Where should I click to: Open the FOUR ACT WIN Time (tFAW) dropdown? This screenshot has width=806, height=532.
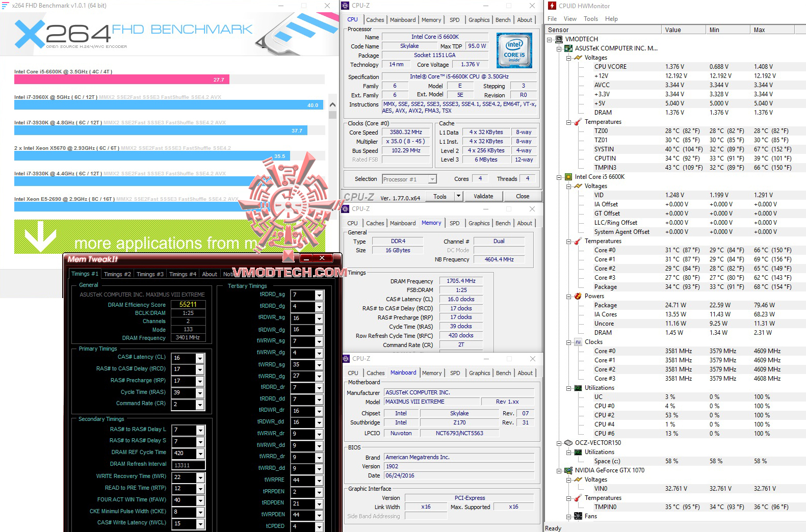pos(200,500)
